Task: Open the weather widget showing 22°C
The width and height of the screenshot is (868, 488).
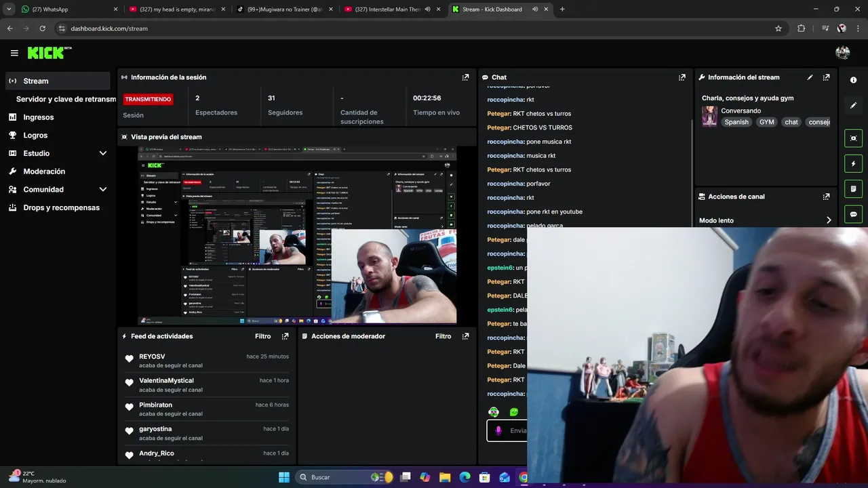Action: 37,477
